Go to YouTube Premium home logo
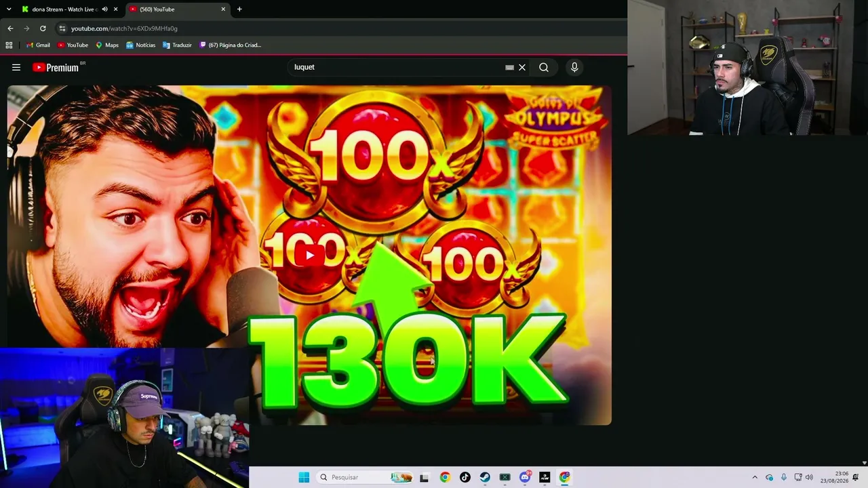 click(x=56, y=67)
